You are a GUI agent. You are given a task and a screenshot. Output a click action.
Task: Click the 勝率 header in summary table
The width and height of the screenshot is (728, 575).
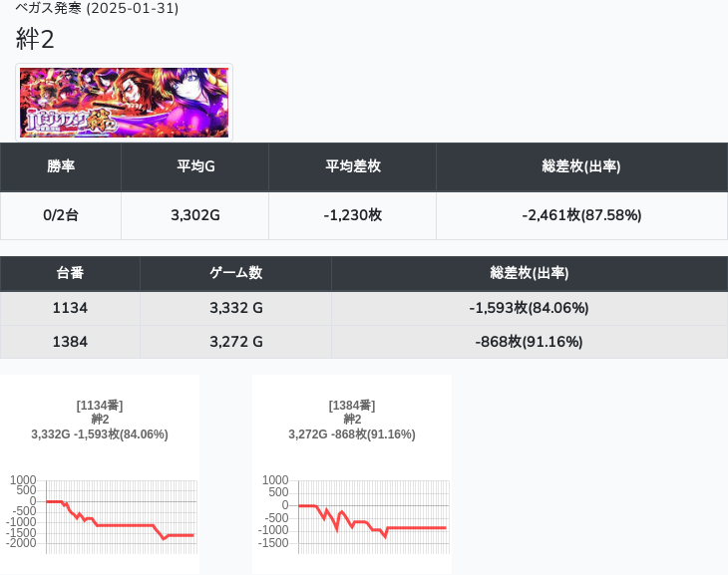click(61, 166)
